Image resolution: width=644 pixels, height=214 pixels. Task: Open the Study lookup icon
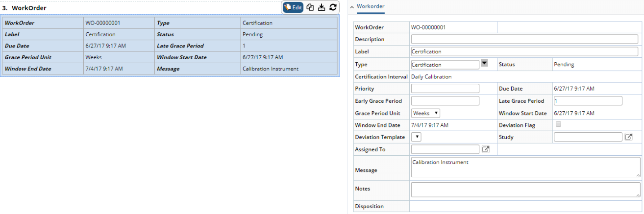click(629, 137)
